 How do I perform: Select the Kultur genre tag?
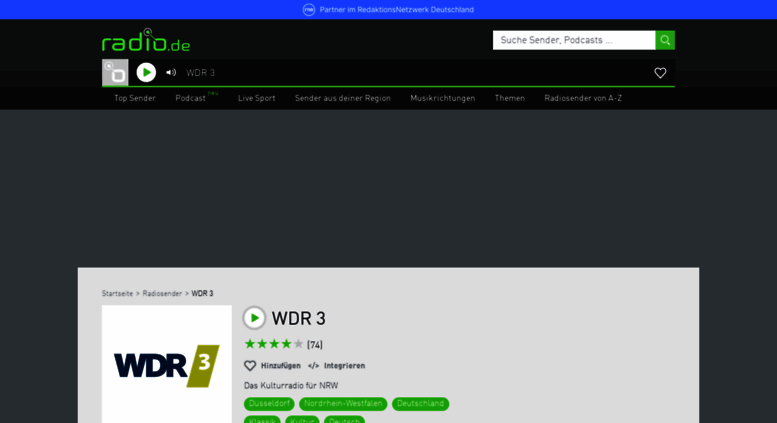click(302, 420)
